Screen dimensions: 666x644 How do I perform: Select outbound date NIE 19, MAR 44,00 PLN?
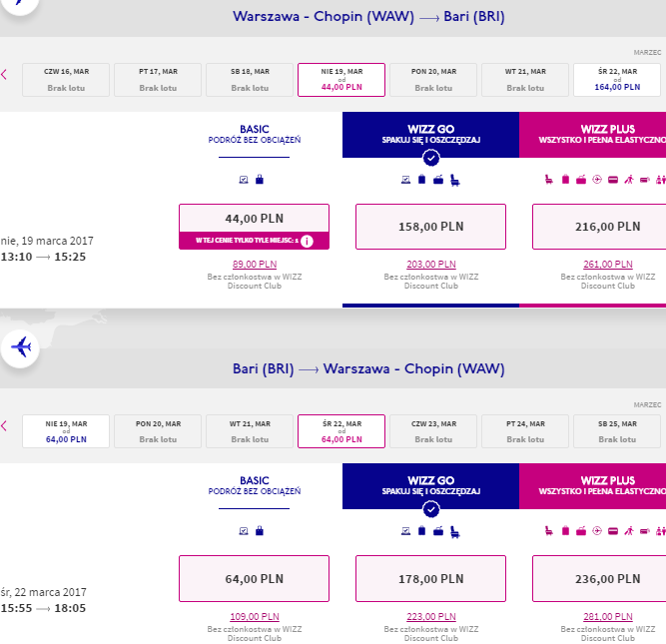pos(341,80)
